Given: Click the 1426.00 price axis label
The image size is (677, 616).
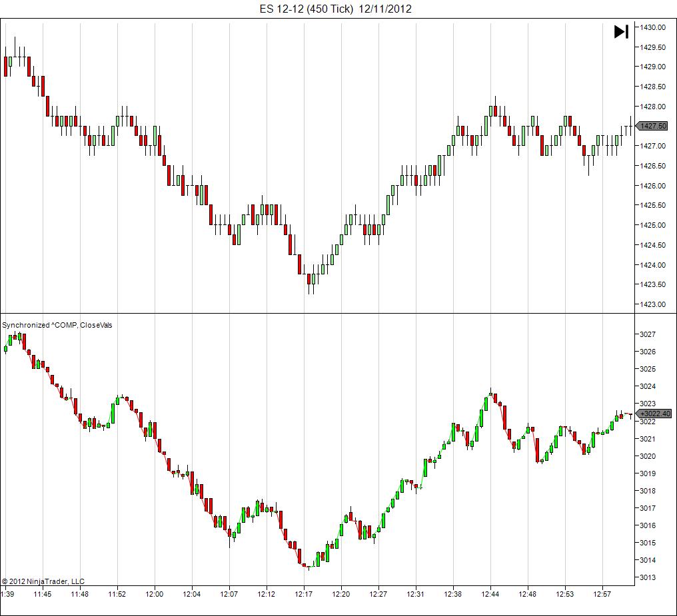Looking at the screenshot, I should click(x=652, y=186).
